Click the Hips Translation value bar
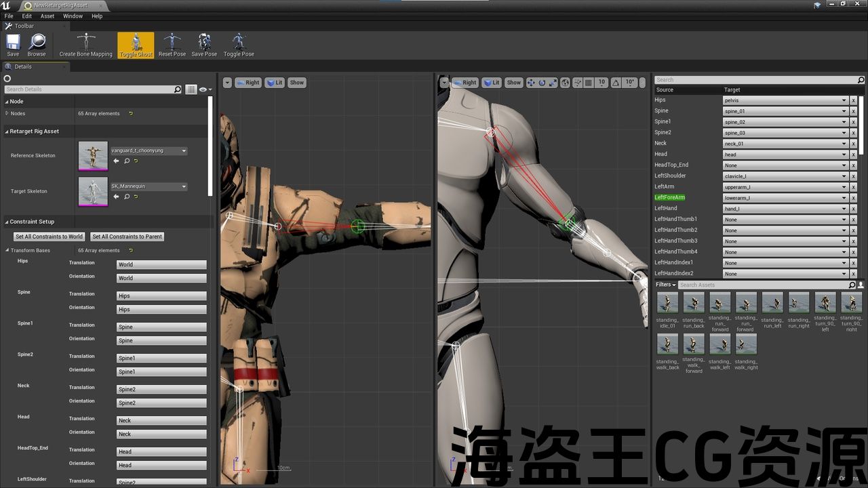868x488 pixels. pos(161,264)
